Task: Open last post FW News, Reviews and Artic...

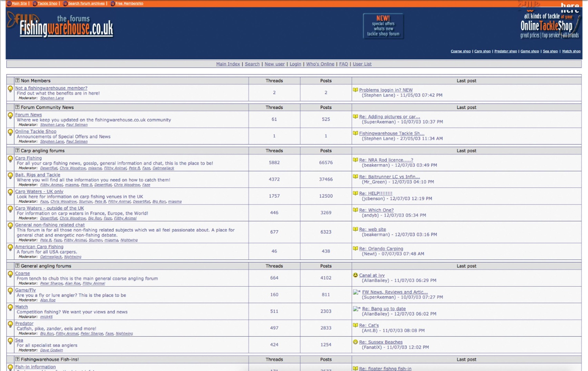Action: [395, 292]
